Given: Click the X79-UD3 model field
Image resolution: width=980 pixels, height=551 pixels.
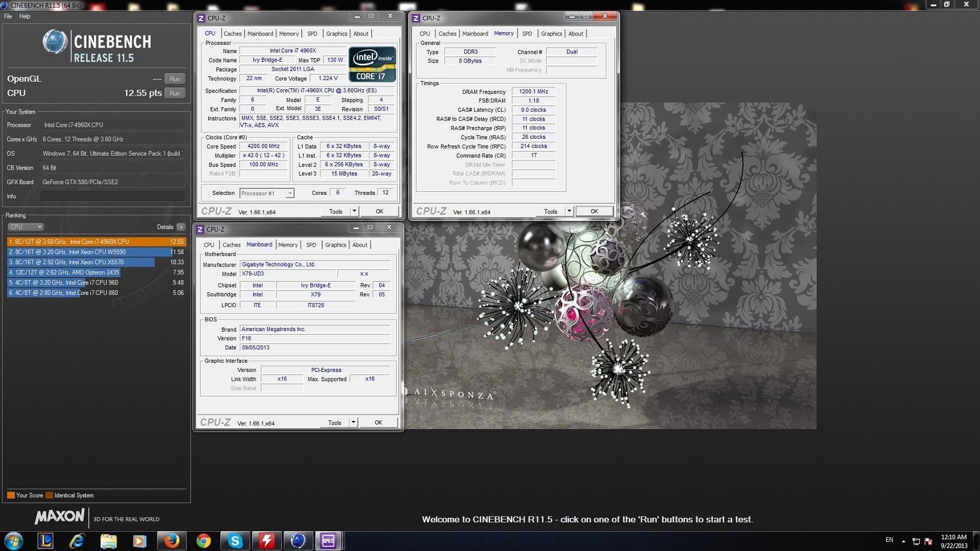Looking at the screenshot, I should point(288,273).
